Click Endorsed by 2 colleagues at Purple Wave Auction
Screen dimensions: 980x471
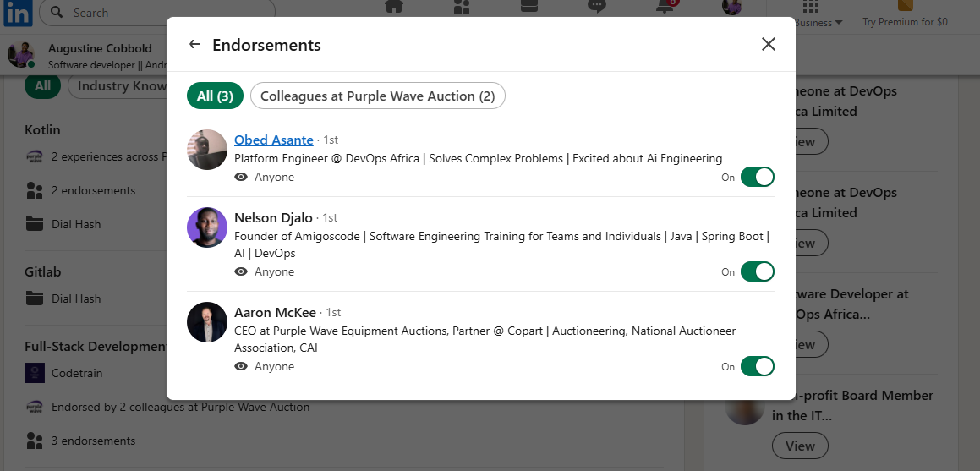(x=181, y=407)
